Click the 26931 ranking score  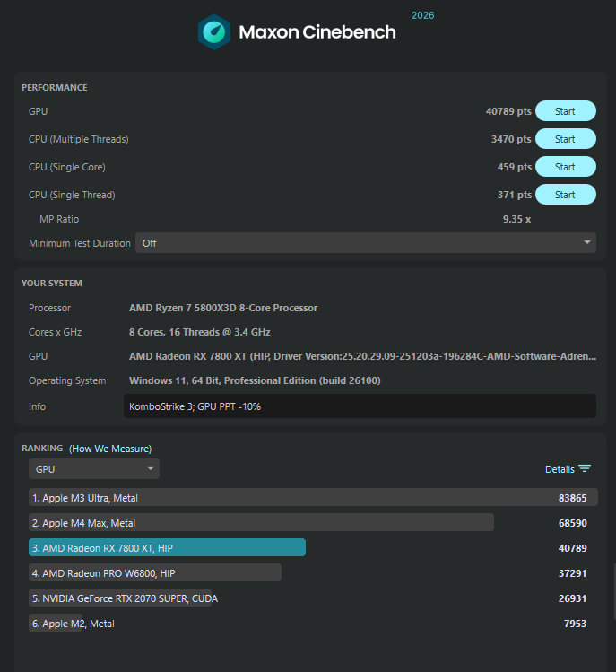coord(572,598)
